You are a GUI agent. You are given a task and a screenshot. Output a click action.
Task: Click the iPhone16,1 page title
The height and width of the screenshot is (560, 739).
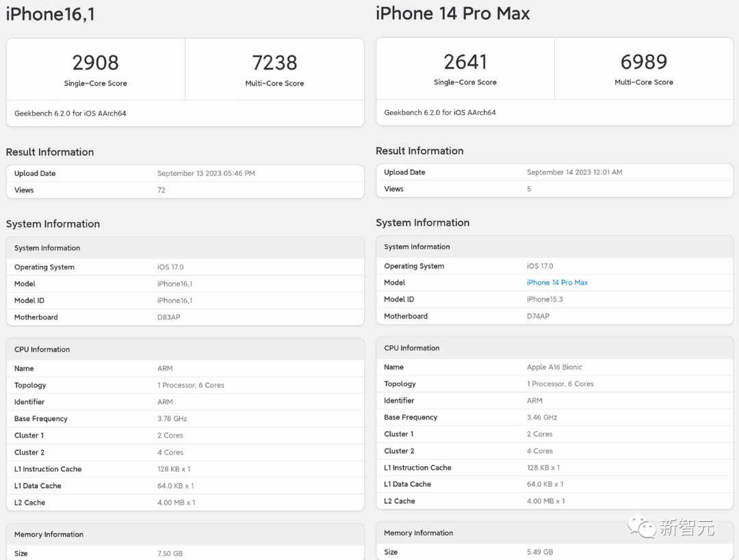coord(50,14)
